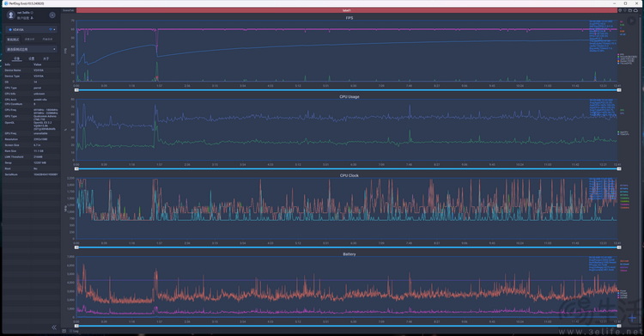This screenshot has width=644, height=336.
Task: Switch to the second mode tab
Action: 29,40
